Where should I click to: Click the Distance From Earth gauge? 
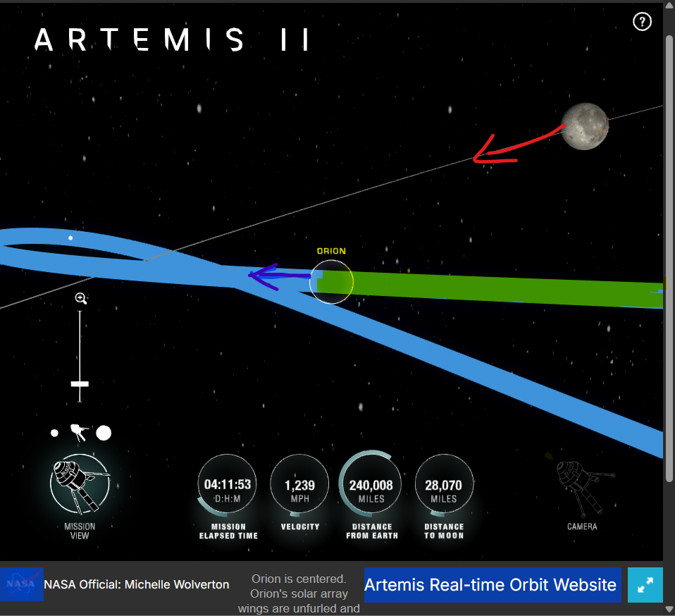371,483
